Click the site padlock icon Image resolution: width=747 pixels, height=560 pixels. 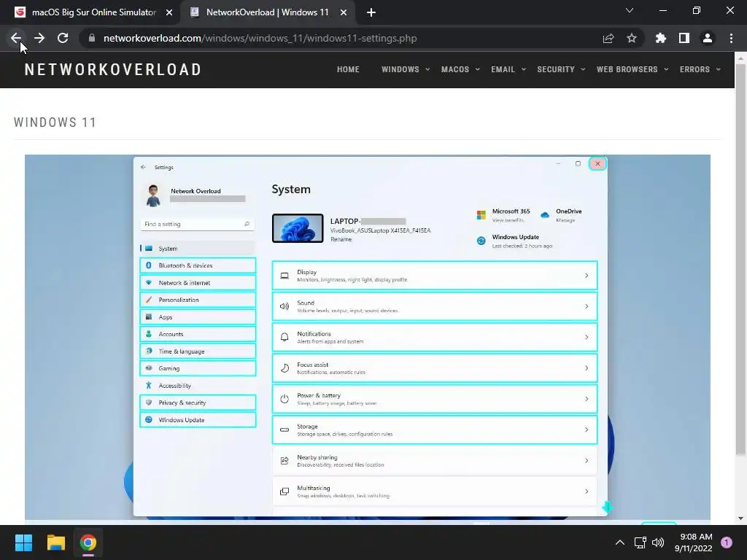click(92, 38)
